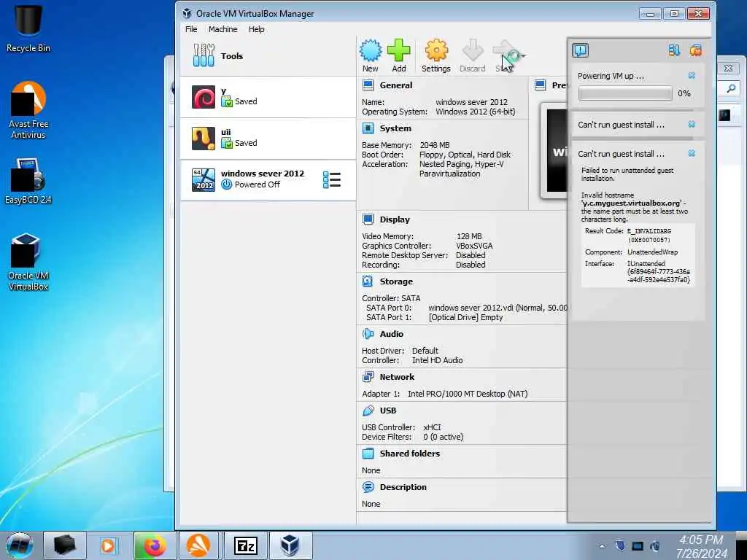Click the Display screen icon
747x560 pixels.
[x=368, y=219]
